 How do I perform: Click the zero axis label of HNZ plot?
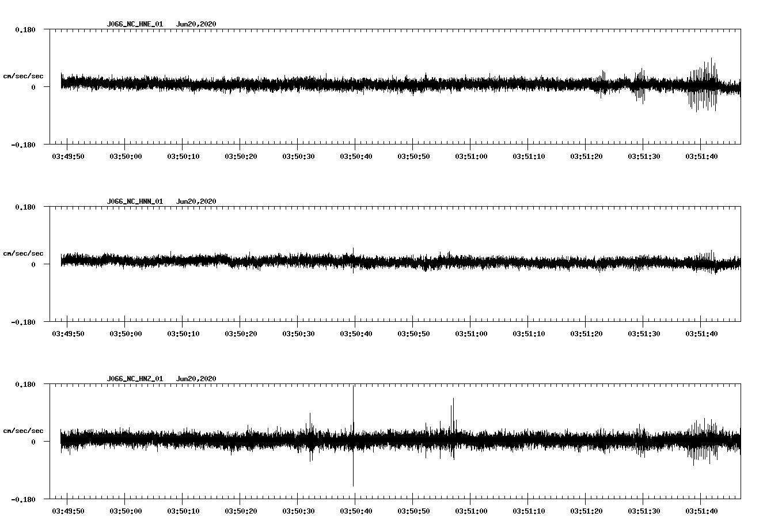(33, 442)
